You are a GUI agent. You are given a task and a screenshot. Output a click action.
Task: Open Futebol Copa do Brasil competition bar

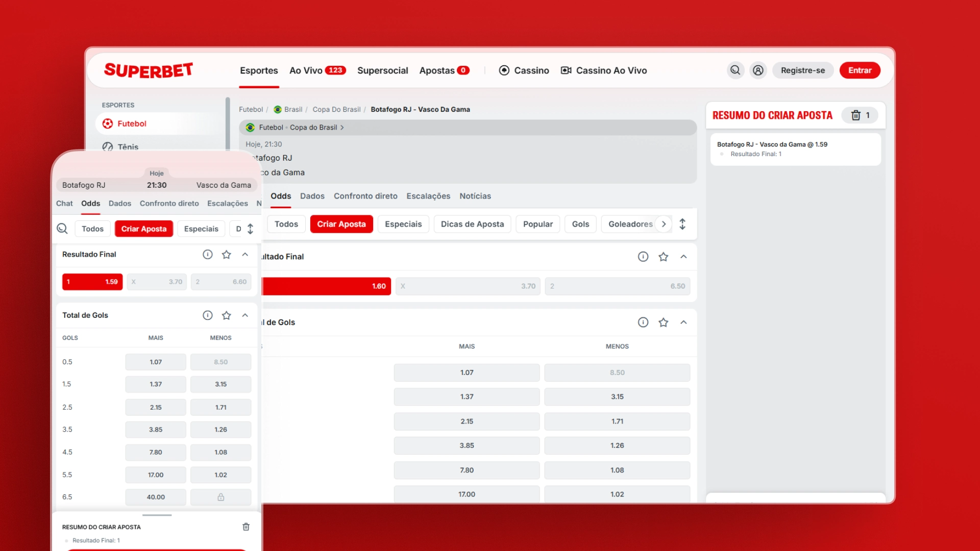tap(468, 128)
